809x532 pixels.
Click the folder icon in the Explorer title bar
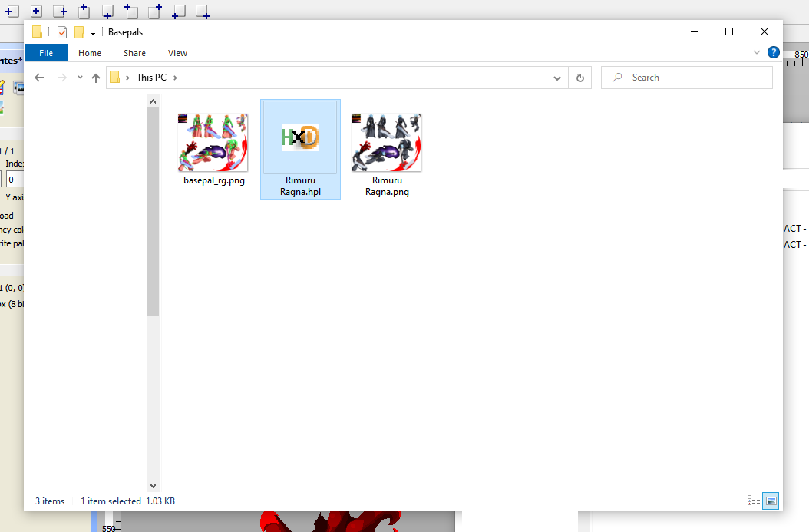37,32
